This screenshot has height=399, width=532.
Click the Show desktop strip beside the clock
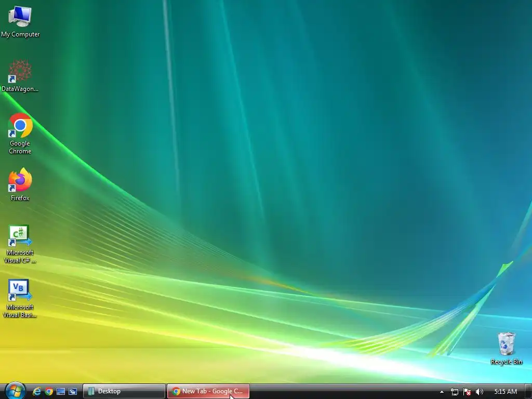pyautogui.click(x=528, y=391)
